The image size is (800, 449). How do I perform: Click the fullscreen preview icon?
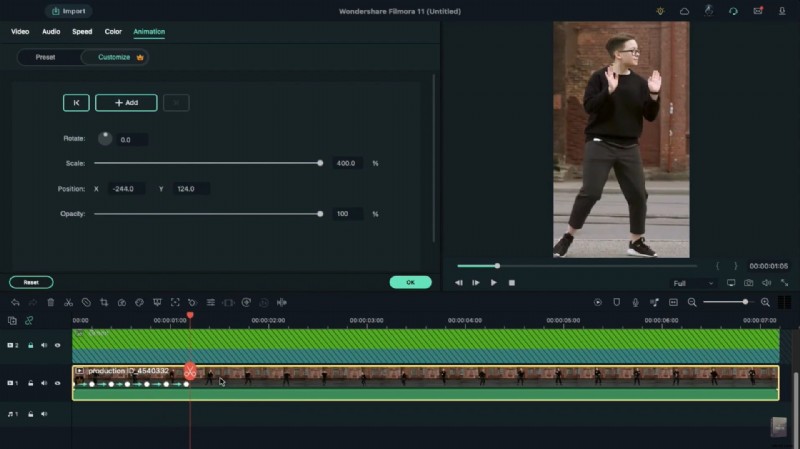tap(785, 283)
